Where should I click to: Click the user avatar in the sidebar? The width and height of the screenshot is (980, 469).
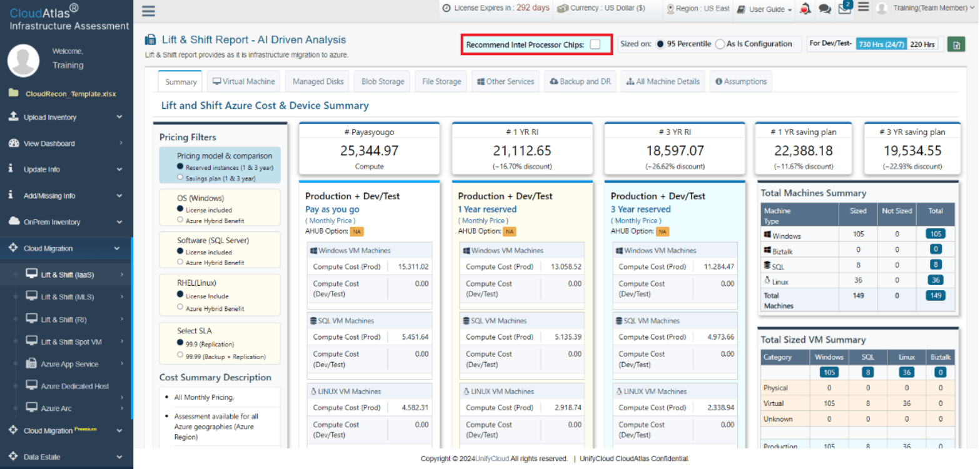(x=23, y=60)
